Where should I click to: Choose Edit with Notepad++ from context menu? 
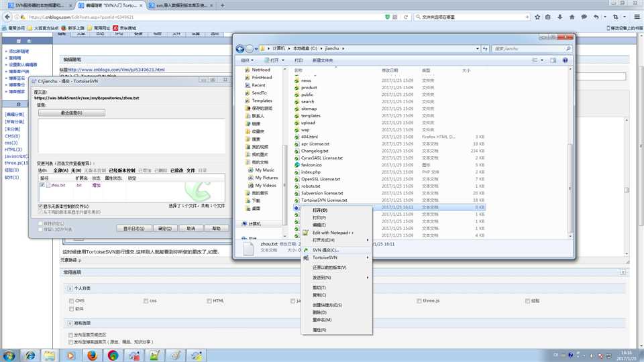tap(337, 233)
